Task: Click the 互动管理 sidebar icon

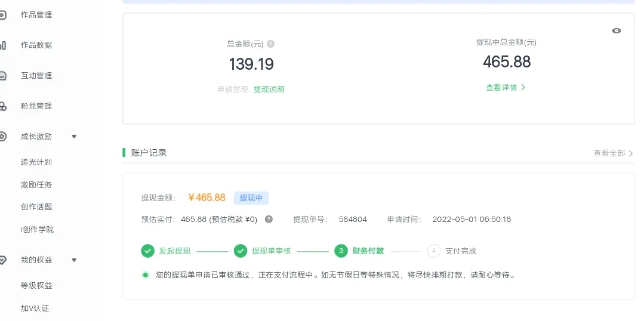Action: pos(3,76)
